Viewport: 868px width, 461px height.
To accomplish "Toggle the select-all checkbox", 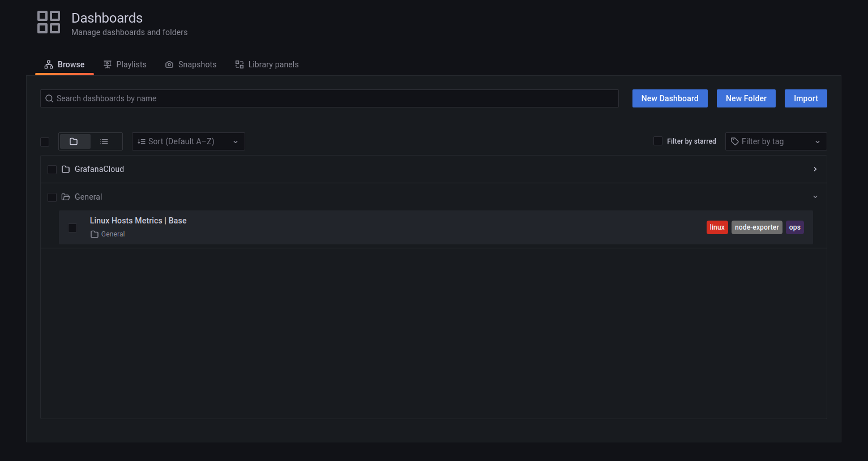I will tap(45, 142).
